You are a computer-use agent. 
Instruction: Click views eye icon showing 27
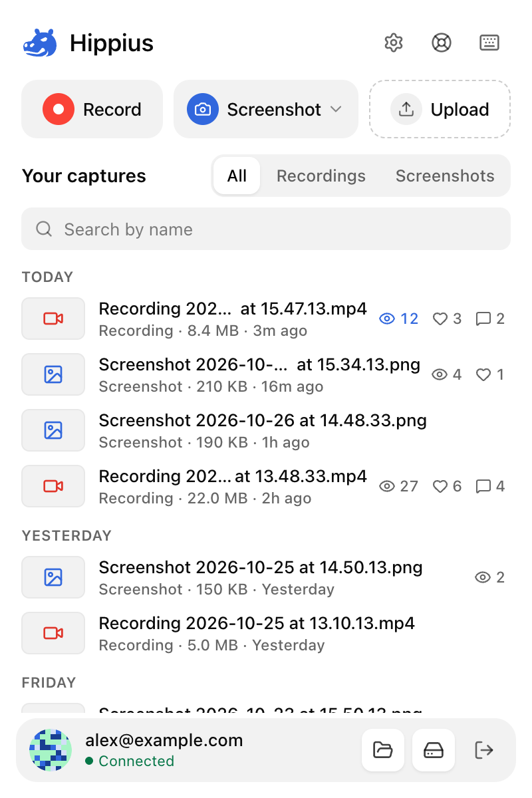[x=386, y=486]
